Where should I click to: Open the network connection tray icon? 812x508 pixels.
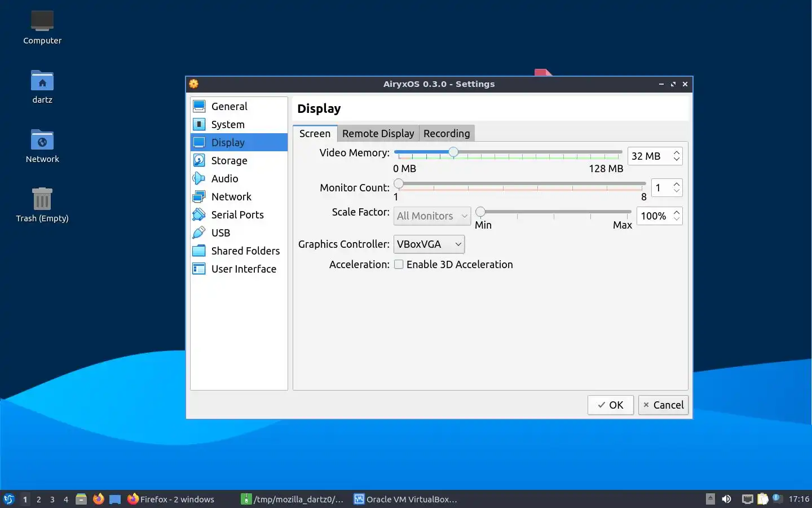[x=747, y=499]
